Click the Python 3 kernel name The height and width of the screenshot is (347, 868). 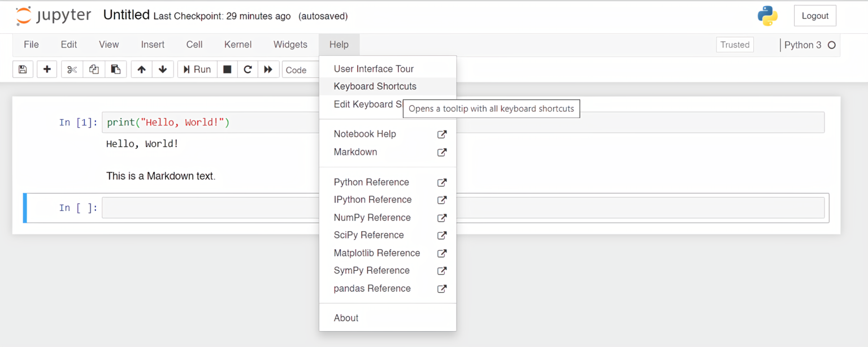click(803, 45)
